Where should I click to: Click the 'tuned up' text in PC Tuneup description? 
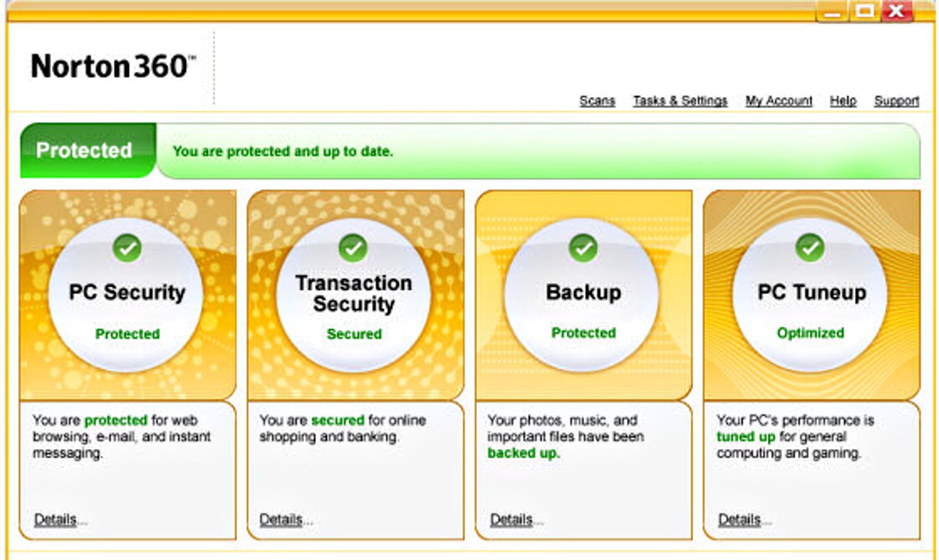click(x=746, y=437)
